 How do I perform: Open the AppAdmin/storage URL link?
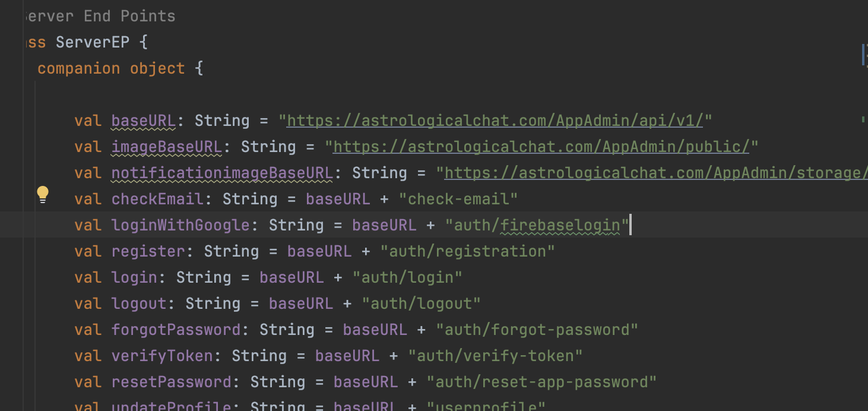[653, 173]
